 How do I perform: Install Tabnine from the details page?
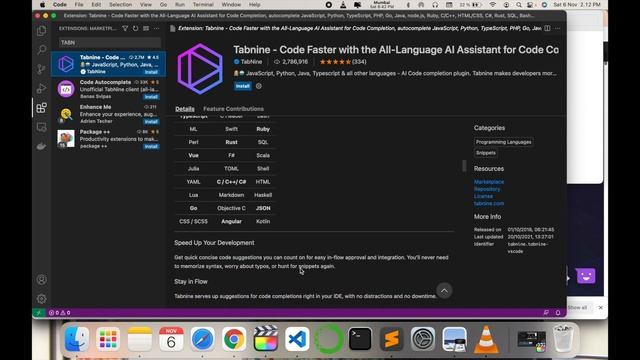pyautogui.click(x=242, y=86)
